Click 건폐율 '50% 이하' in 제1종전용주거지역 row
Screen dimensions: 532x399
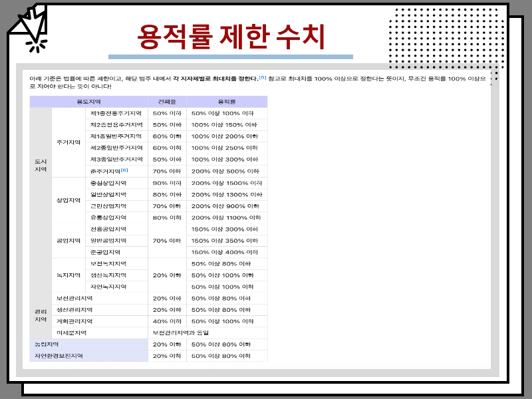click(167, 113)
